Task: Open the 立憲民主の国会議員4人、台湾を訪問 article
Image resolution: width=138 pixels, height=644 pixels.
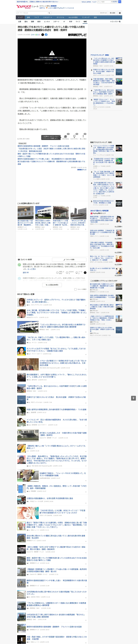Action: point(50,498)
